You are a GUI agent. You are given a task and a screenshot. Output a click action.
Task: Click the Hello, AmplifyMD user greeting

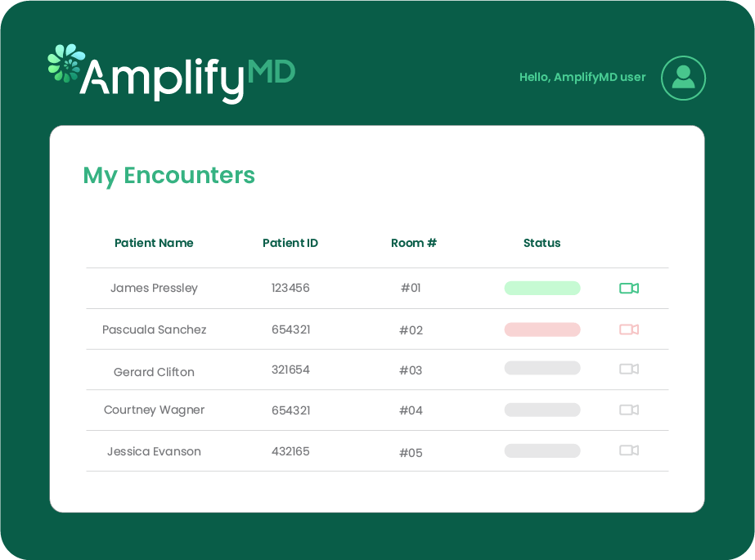pos(582,77)
